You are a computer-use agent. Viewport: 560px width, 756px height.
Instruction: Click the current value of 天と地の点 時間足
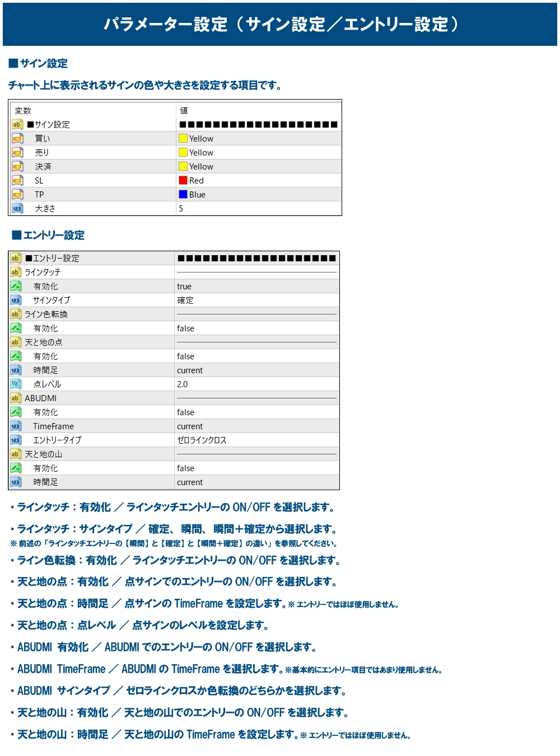pos(190,370)
